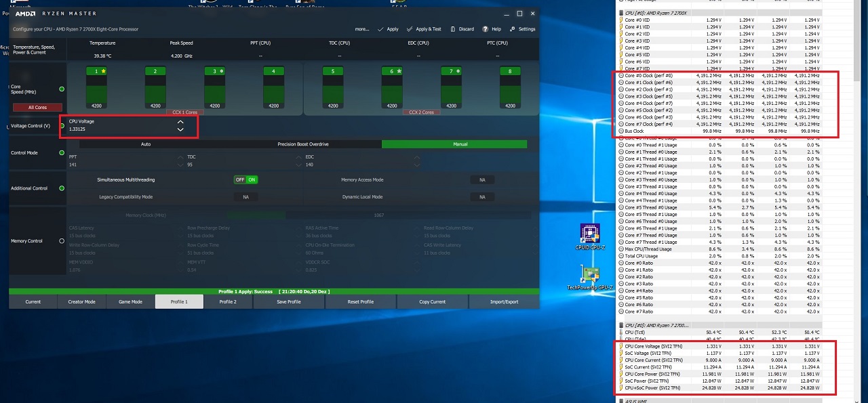Click the Apply & Test double-check icon
The height and width of the screenshot is (403, 868).
coord(410,29)
